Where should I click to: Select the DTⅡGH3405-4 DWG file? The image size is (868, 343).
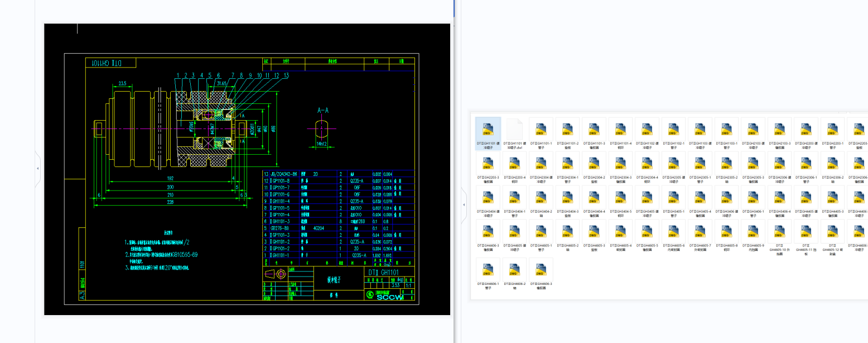pos(700,202)
